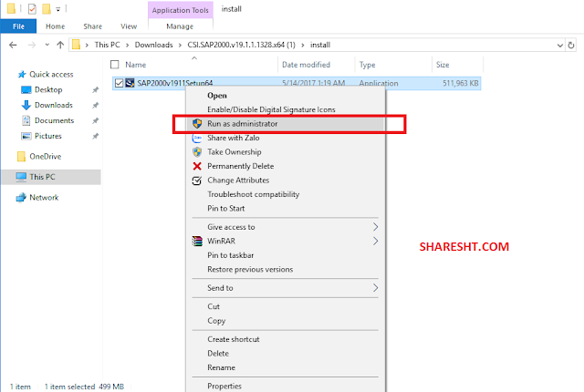584x392 pixels.
Task: Click the Change Attributes checkmark icon
Action: [x=197, y=181]
